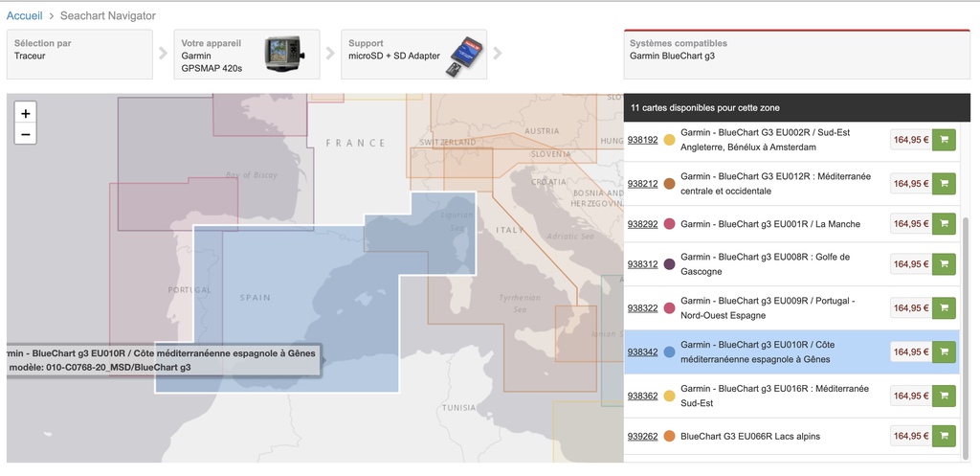This screenshot has width=980, height=476.
Task: Add EU010R Côte méditerranéenne chart to cart
Action: pyautogui.click(x=944, y=351)
